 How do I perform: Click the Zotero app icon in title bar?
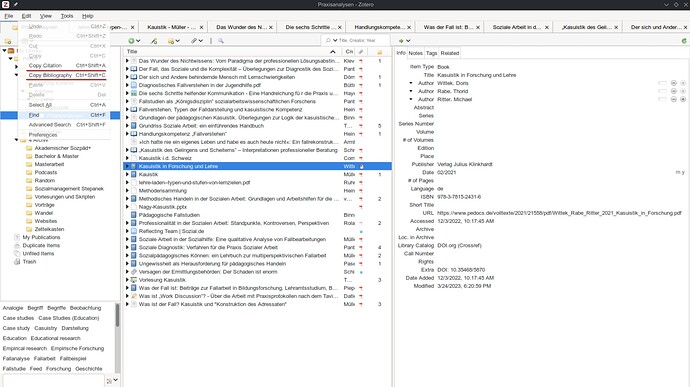tap(5, 4)
